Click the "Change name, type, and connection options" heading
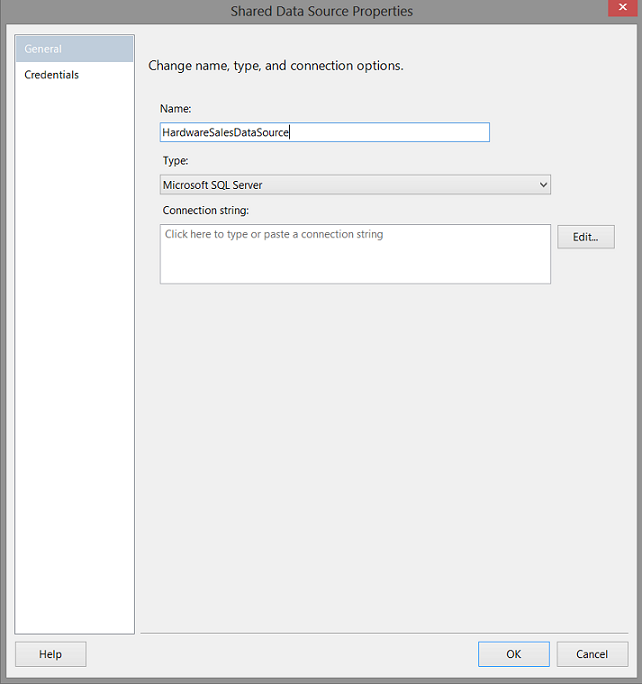 coord(276,66)
